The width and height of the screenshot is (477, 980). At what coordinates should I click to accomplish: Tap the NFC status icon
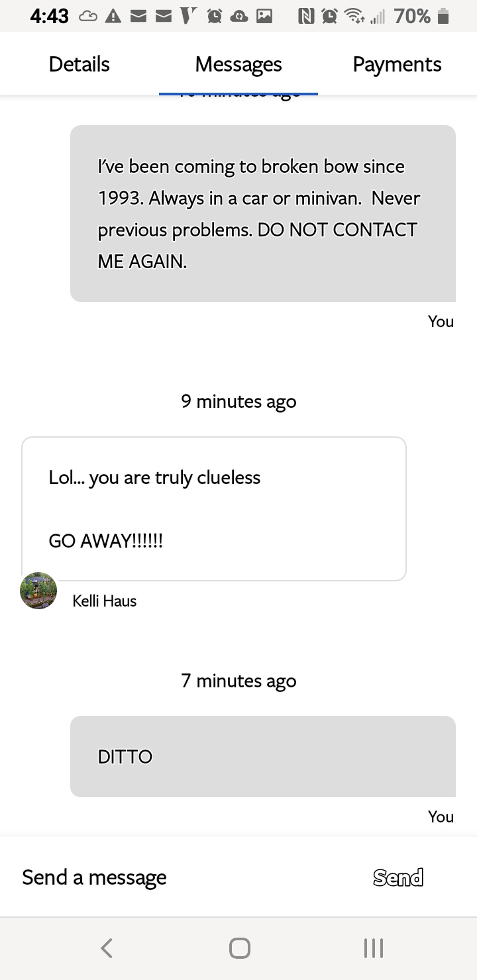coord(307,17)
